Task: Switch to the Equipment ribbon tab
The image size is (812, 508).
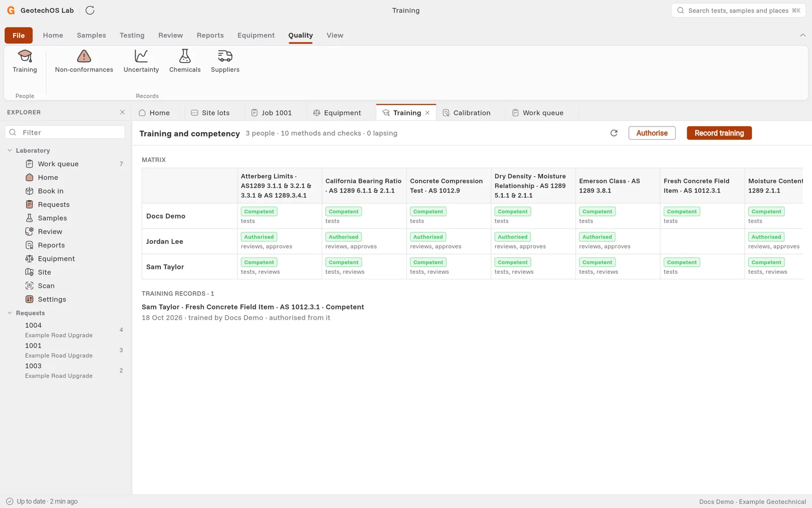Action: pos(256,35)
